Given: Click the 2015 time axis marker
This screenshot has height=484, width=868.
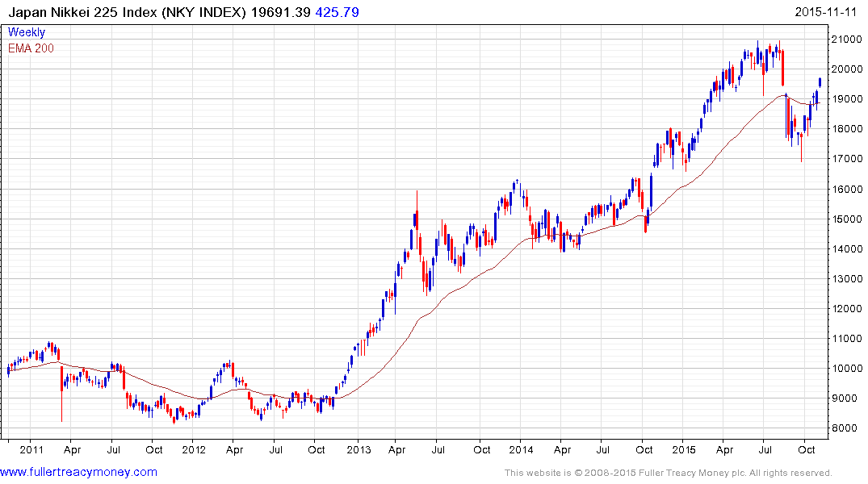Looking at the screenshot, I should [684, 449].
